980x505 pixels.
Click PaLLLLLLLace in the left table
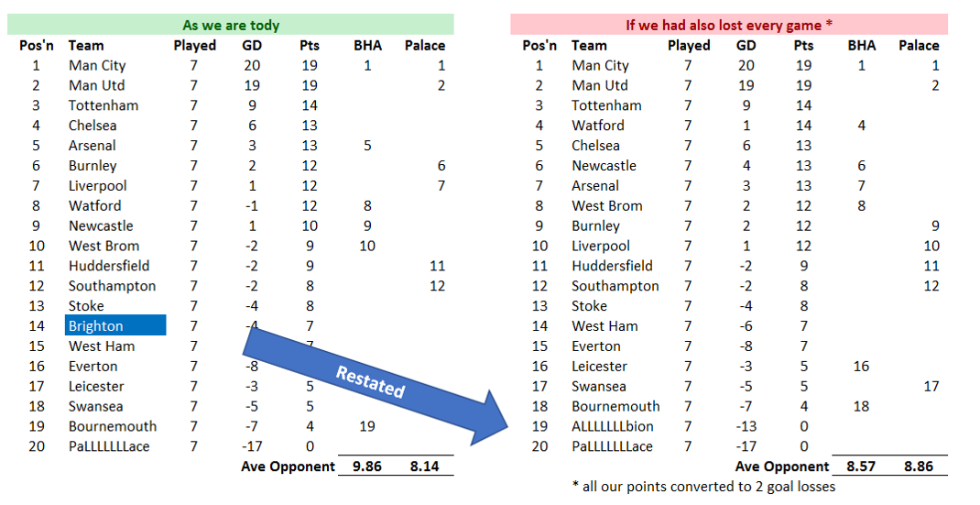click(x=109, y=446)
